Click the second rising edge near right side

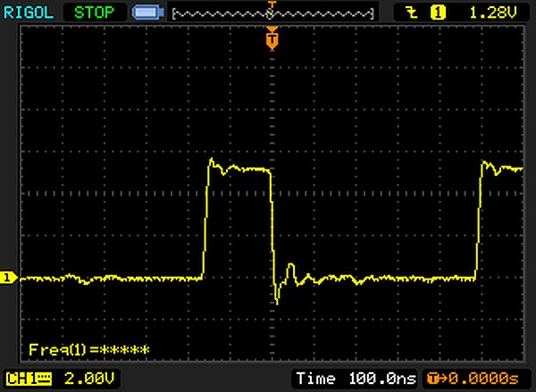tap(479, 223)
